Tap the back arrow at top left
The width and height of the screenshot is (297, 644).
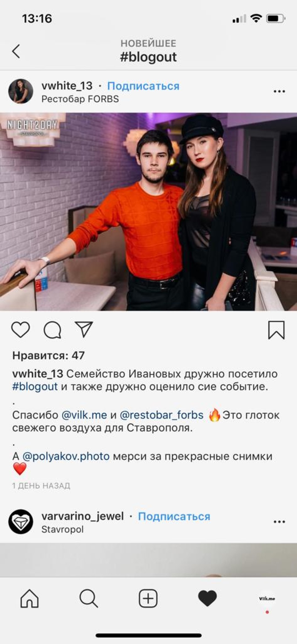pos(16,51)
